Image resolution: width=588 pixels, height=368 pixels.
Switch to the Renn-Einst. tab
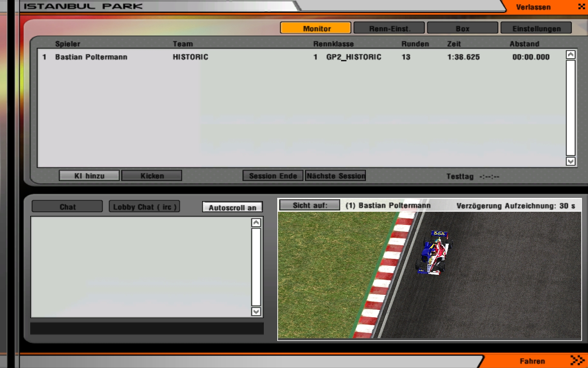pos(389,28)
